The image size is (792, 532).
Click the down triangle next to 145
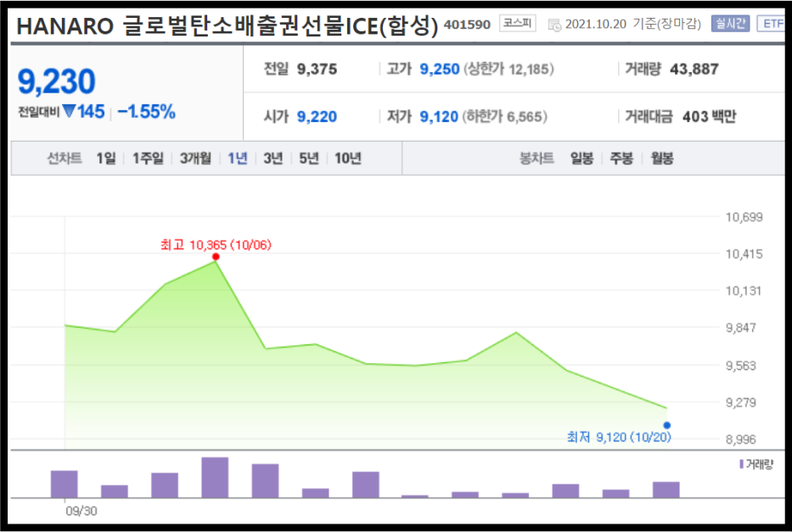pos(70,111)
